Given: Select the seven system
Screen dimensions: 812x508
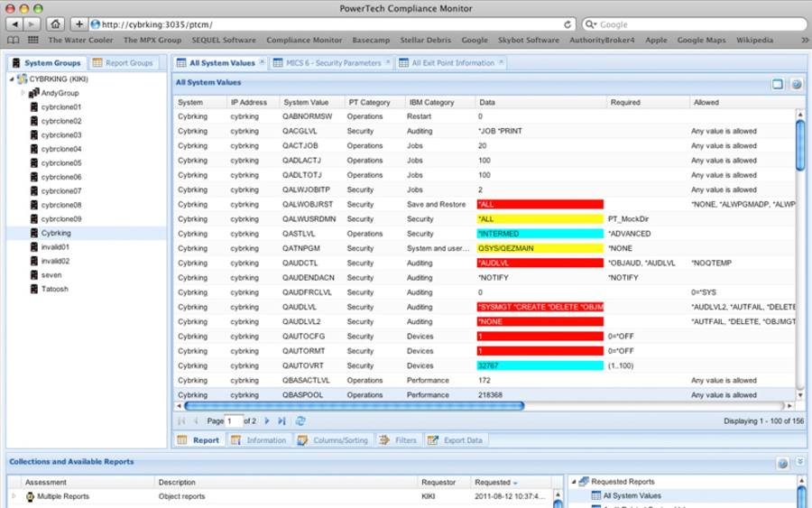Looking at the screenshot, I should point(51,275).
